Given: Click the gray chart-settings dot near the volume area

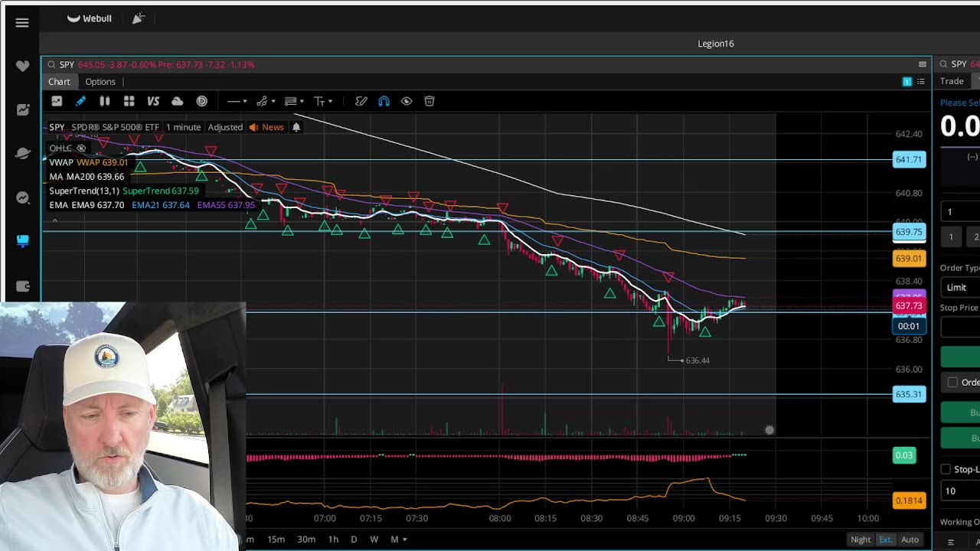Looking at the screenshot, I should (x=769, y=430).
